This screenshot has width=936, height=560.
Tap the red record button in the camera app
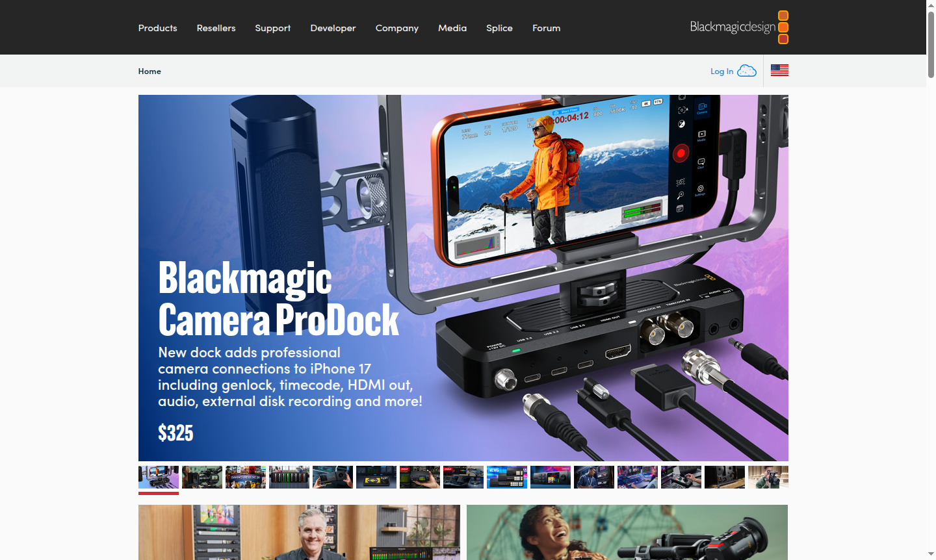(681, 152)
